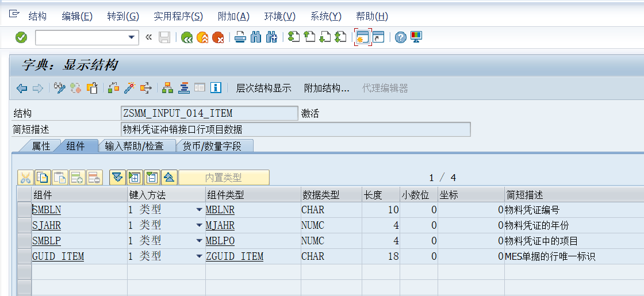This screenshot has width=644, height=296.
Task: Click the Last Page icon
Action: tap(340, 37)
